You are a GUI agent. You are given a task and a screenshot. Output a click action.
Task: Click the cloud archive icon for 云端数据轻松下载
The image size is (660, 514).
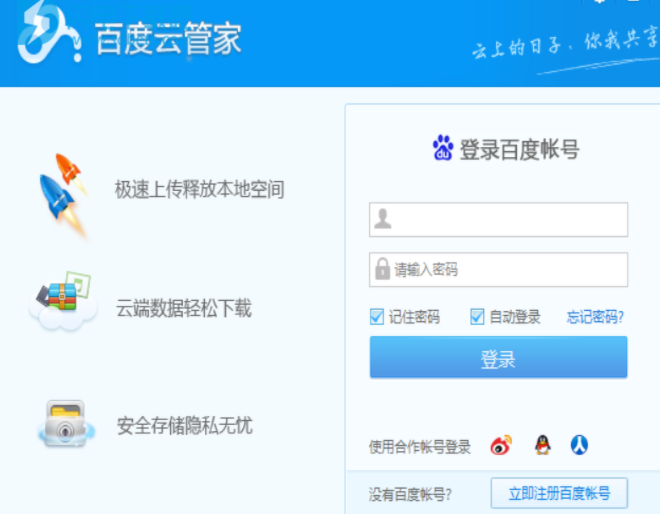[63, 301]
